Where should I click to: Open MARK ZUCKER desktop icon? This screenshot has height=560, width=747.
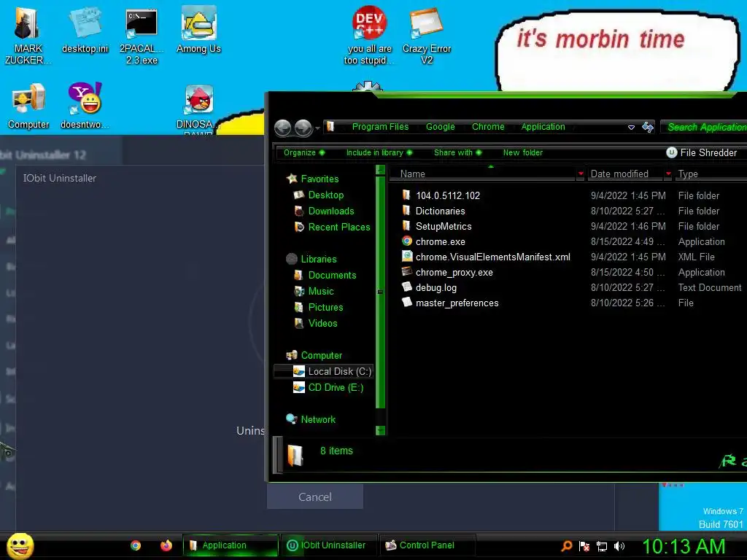27,36
